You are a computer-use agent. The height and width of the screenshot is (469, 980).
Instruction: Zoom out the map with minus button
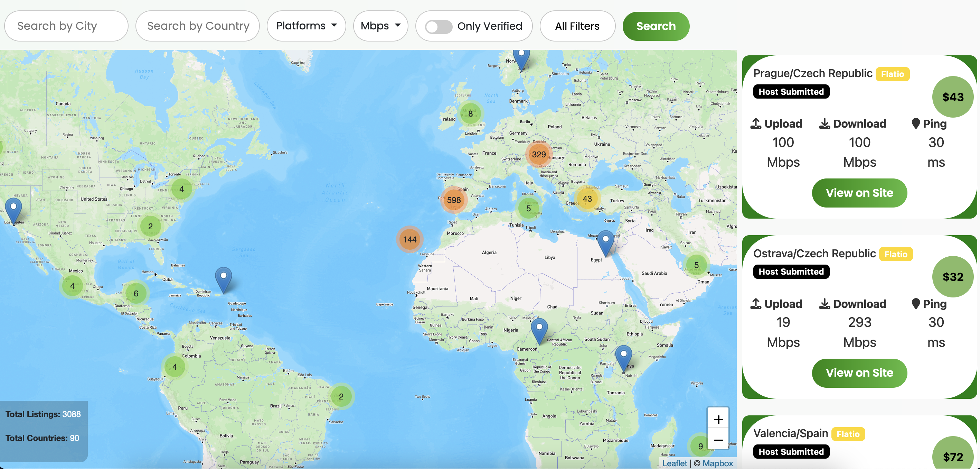[x=718, y=439]
